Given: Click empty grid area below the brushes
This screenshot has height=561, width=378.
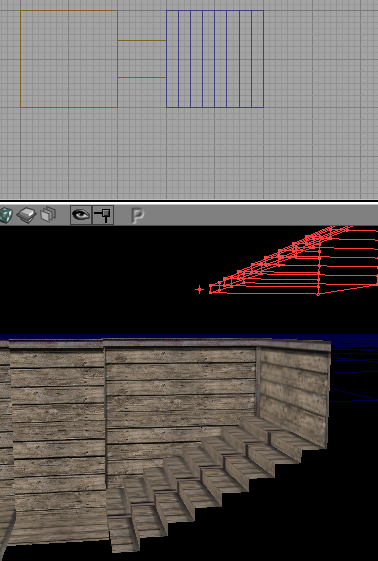Looking at the screenshot, I should pos(189,154).
